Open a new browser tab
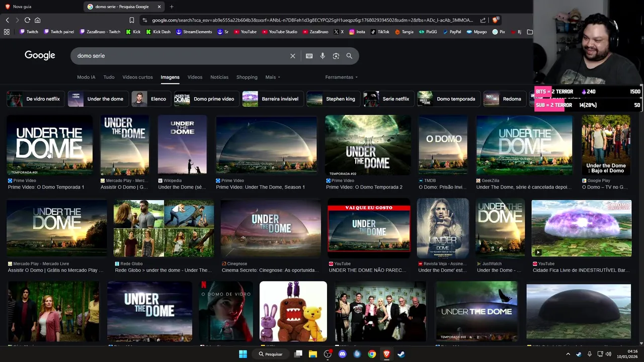This screenshot has width=644, height=362. pos(172,7)
